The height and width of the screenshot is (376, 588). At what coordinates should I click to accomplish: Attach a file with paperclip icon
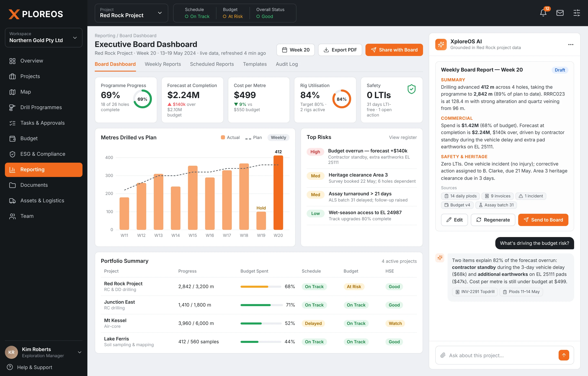[443, 355]
